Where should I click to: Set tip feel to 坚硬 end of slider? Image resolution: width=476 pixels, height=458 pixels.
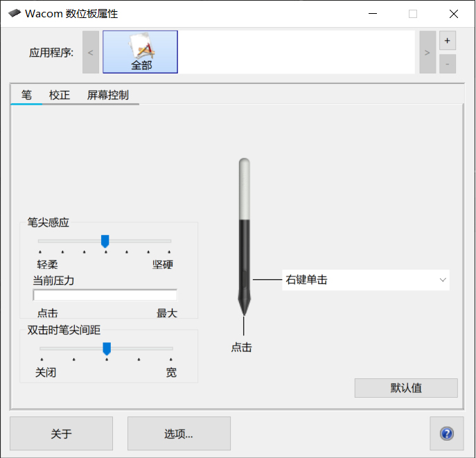pyautogui.click(x=169, y=241)
